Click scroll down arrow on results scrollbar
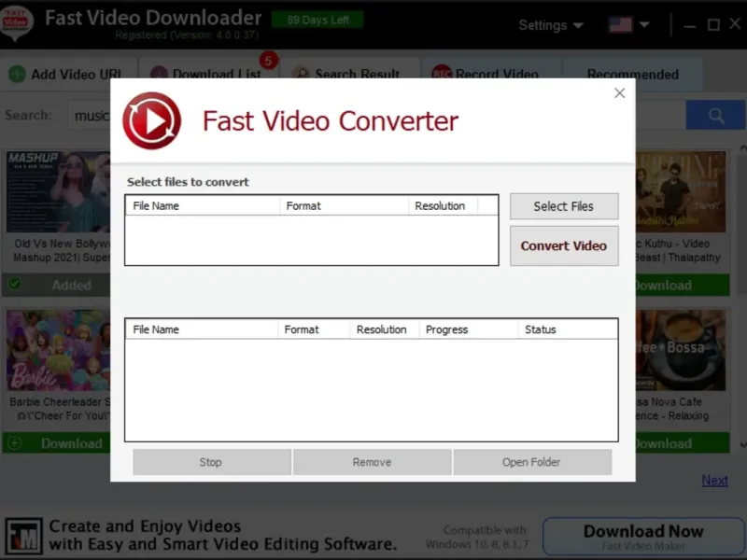This screenshot has height=560, width=747. 742,445
